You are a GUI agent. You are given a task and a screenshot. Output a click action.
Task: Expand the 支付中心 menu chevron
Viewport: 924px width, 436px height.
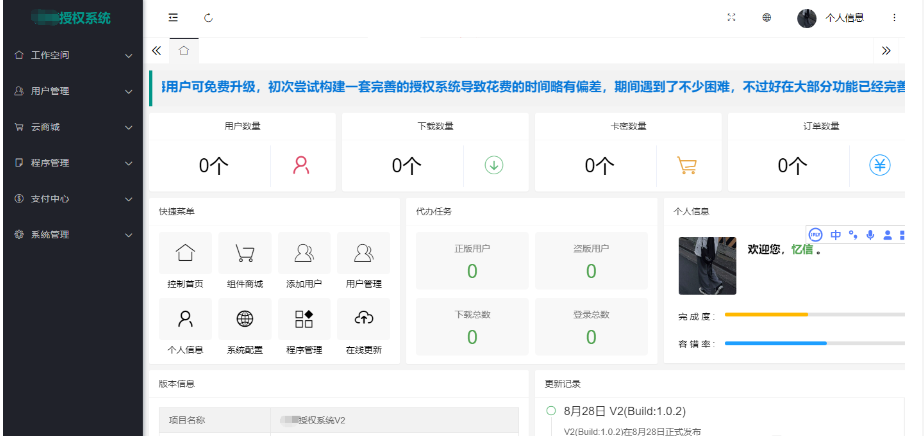pyautogui.click(x=128, y=199)
